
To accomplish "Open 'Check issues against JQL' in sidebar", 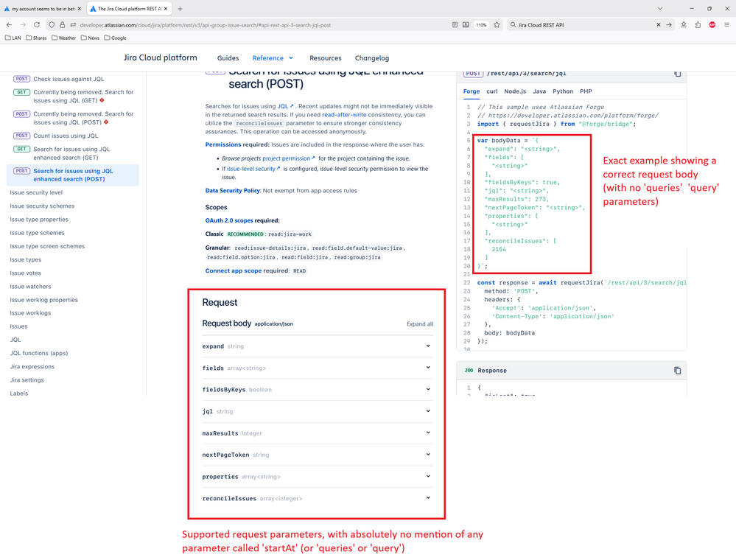I will point(69,80).
